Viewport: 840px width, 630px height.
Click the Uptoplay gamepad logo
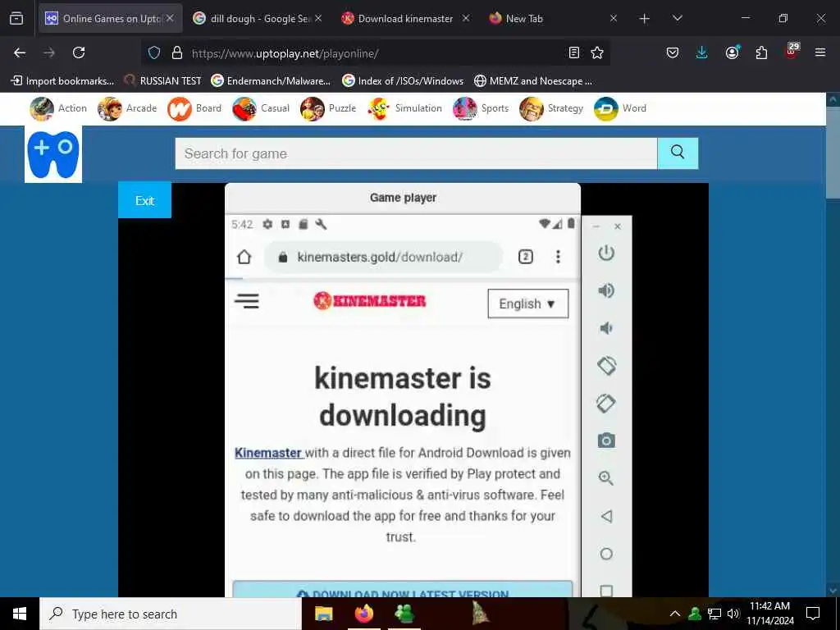[53, 154]
